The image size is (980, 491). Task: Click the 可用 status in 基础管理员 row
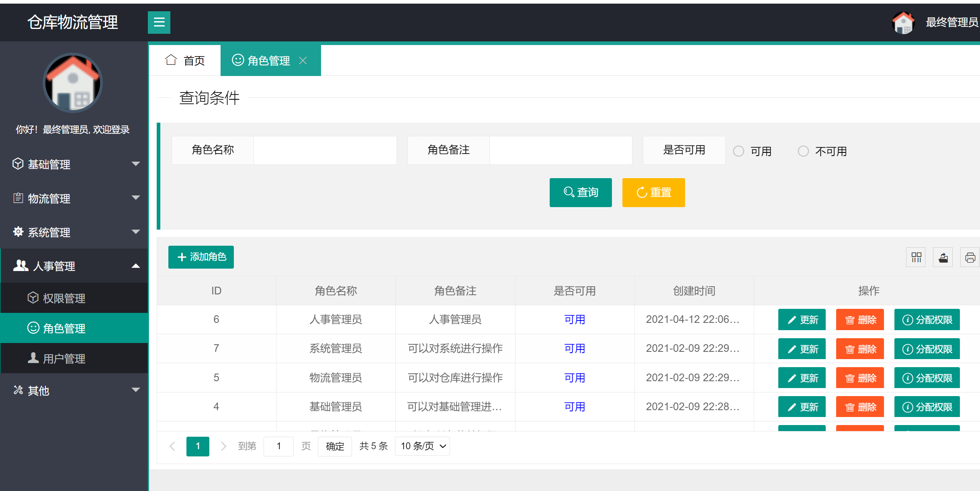point(575,407)
